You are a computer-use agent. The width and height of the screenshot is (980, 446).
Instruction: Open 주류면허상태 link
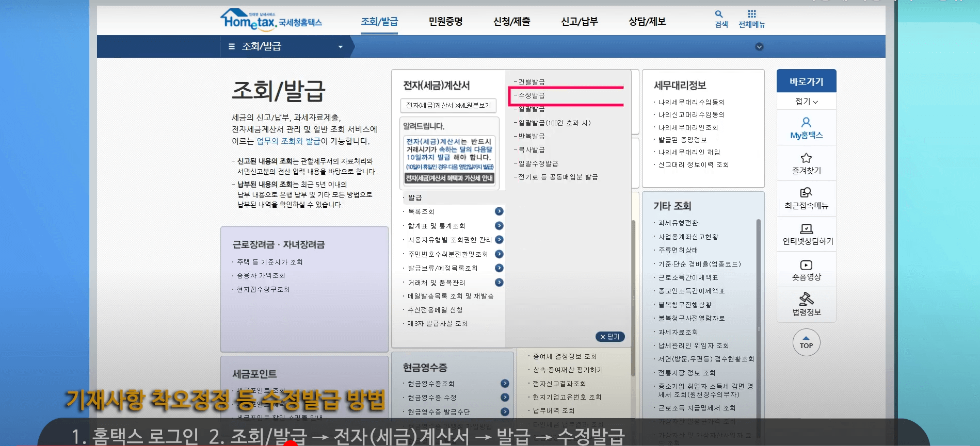click(678, 250)
